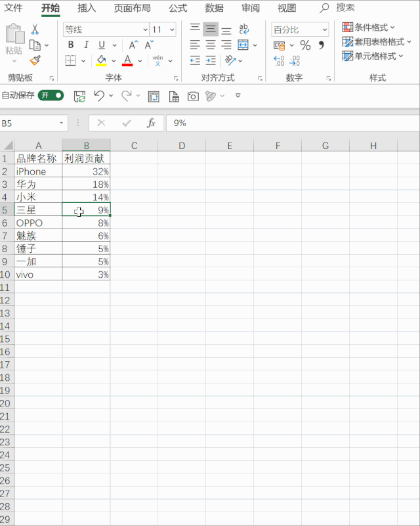The image size is (420, 526).
Task: Select top align icon
Action: click(x=195, y=29)
